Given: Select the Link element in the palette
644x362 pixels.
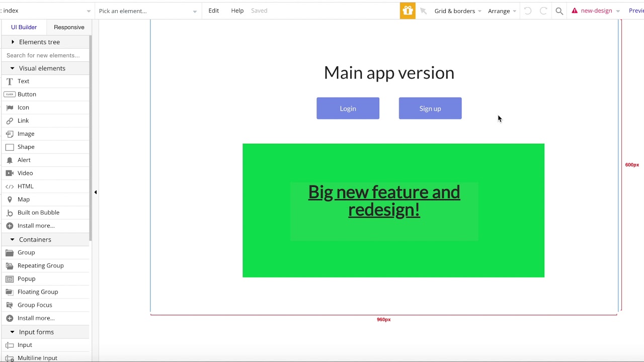Looking at the screenshot, I should tap(45, 121).
